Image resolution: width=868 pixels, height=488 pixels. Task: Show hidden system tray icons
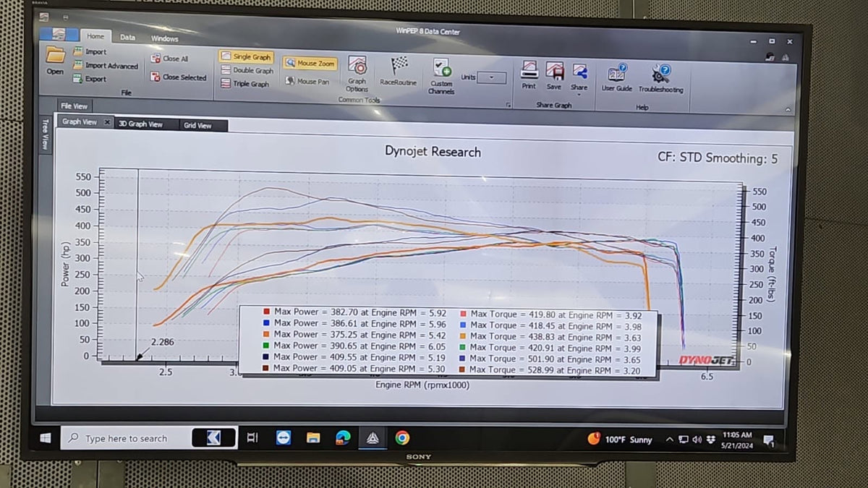click(669, 440)
